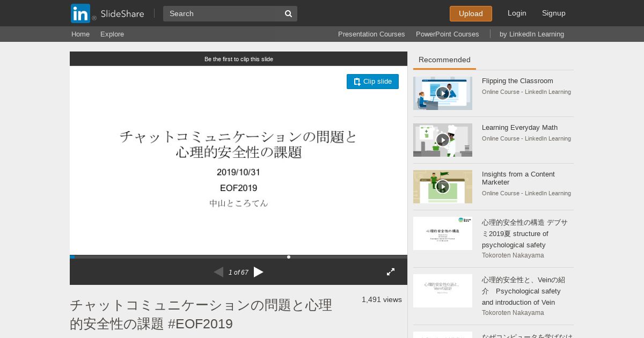This screenshot has width=644, height=338.
Task: Click the LinkedIn SlideShare logo
Action: tap(107, 13)
